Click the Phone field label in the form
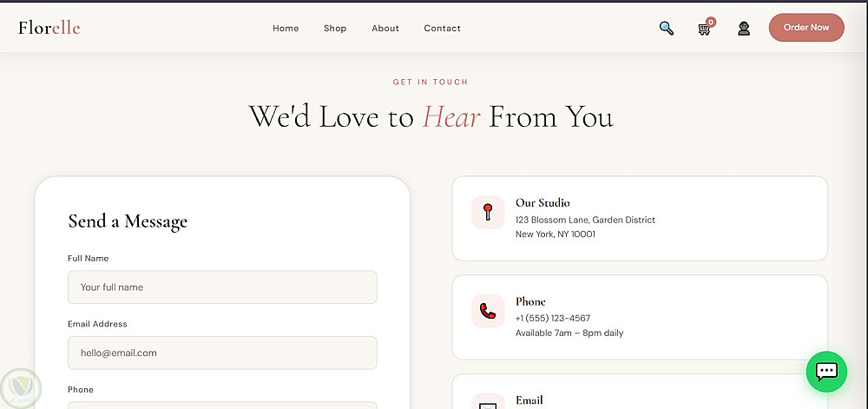The width and height of the screenshot is (868, 409). (x=80, y=390)
